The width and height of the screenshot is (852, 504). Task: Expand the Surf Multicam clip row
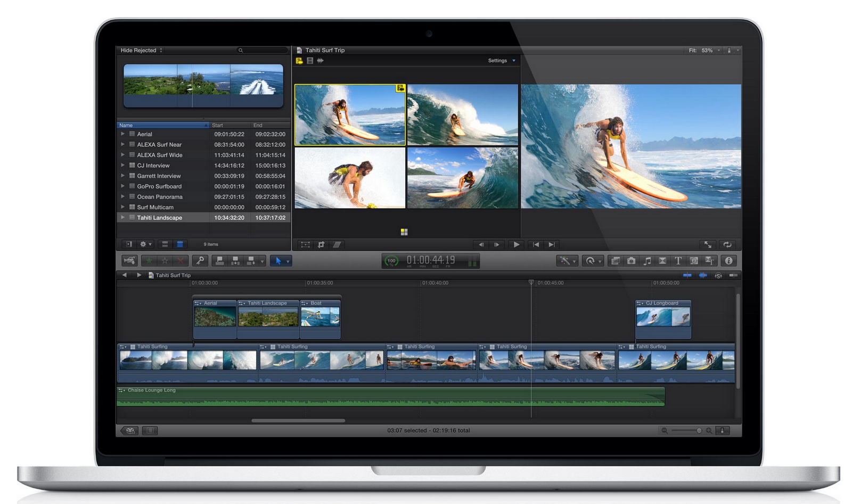[x=122, y=207]
